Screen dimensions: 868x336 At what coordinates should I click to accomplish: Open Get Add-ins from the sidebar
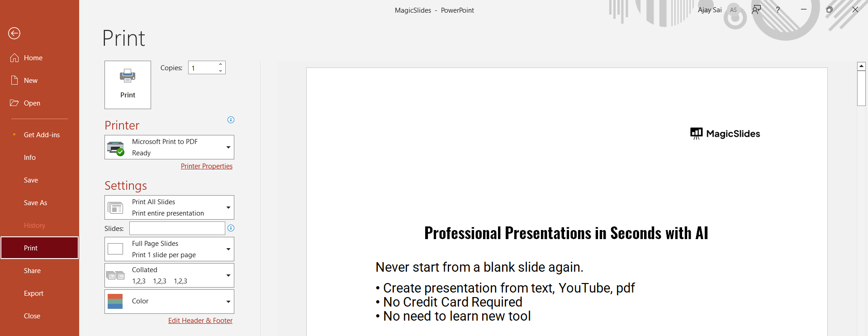[39, 135]
